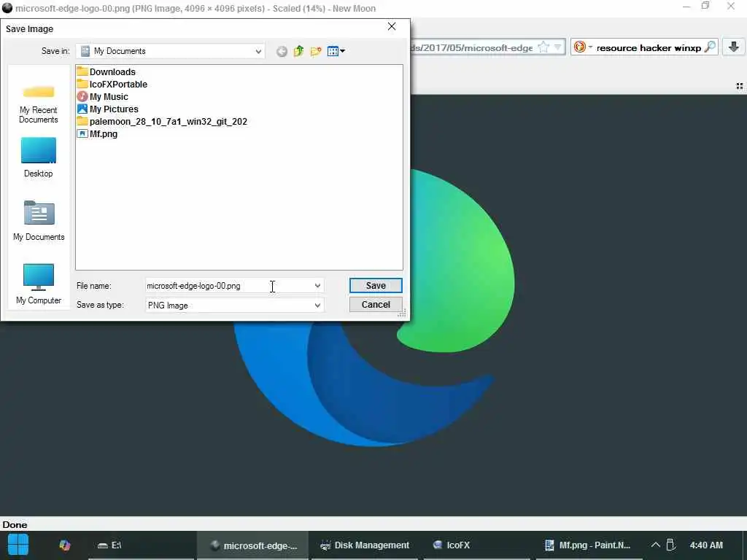Viewport: 747px width, 560px height.
Task: Go up one folder level icon
Action: [298, 51]
